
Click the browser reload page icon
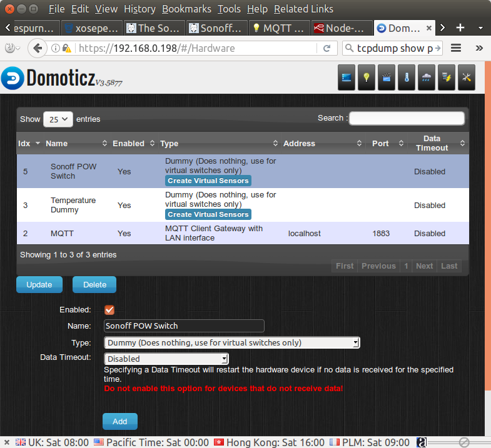[326, 48]
